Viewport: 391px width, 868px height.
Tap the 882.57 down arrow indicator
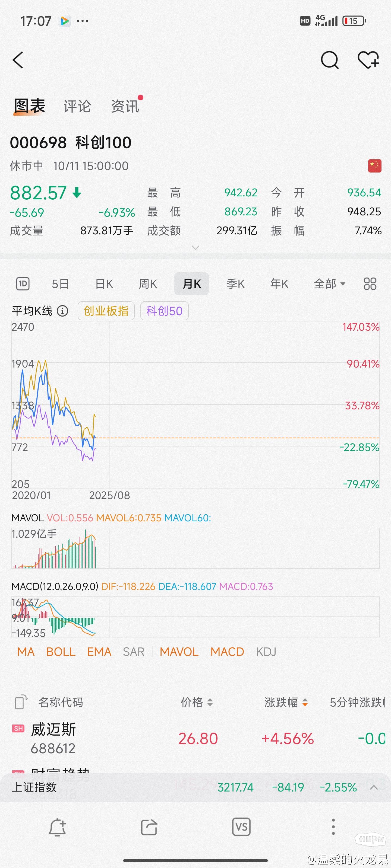77,193
